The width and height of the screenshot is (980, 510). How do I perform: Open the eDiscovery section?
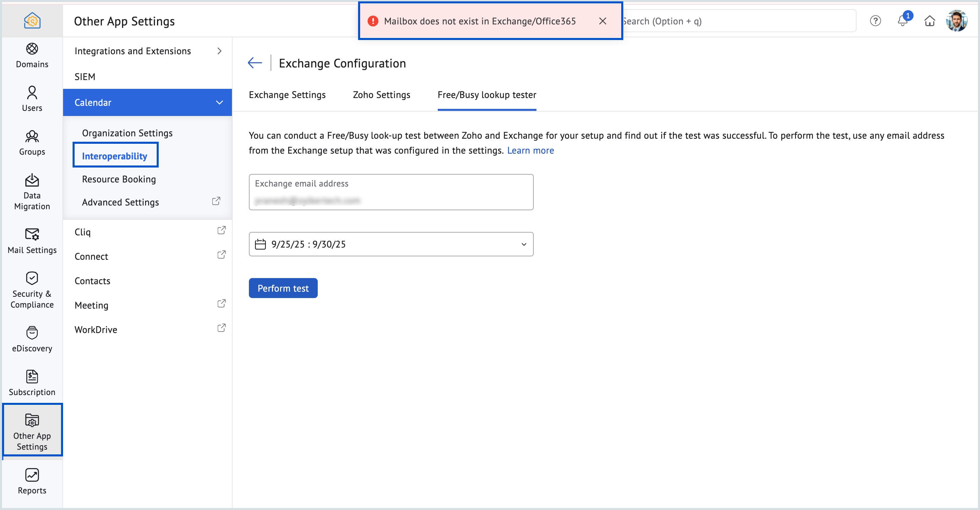tap(32, 339)
